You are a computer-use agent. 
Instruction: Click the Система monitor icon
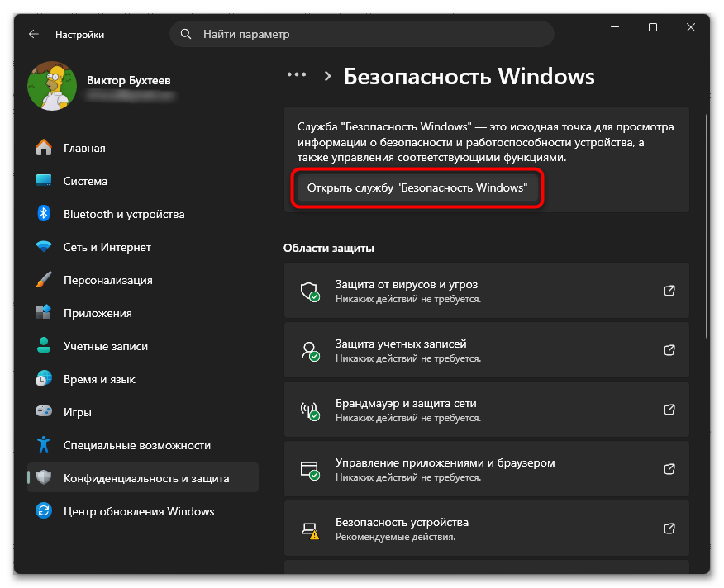tap(44, 181)
